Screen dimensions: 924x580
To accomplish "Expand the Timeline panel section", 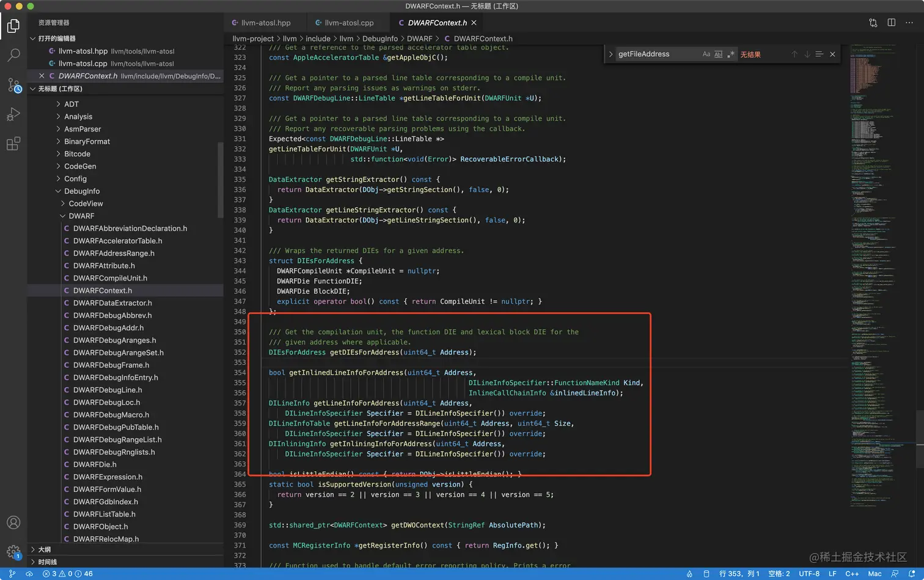I will pos(126,562).
